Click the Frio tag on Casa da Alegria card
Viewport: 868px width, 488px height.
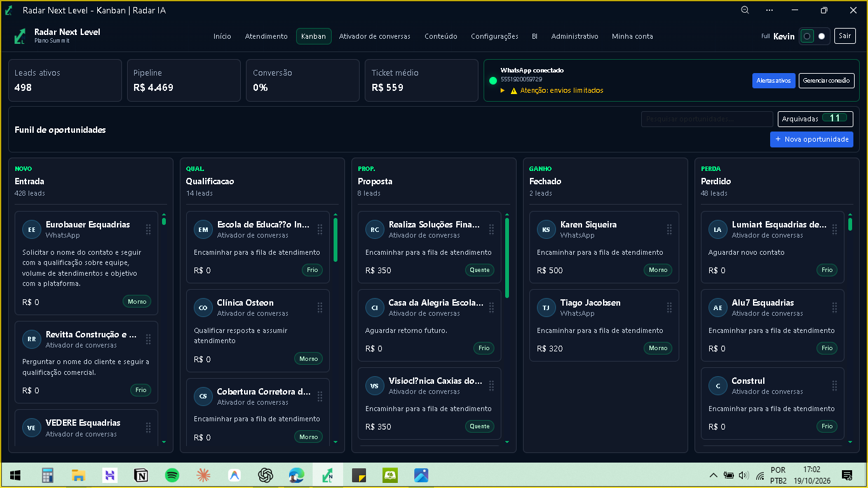pyautogui.click(x=484, y=348)
